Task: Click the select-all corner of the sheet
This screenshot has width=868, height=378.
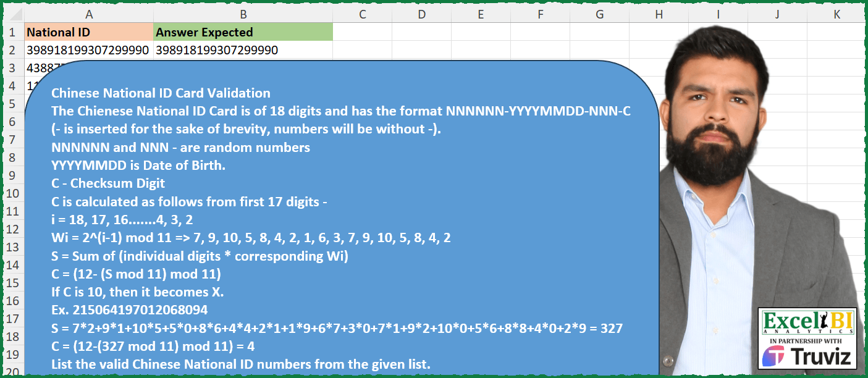Action: tap(14, 14)
